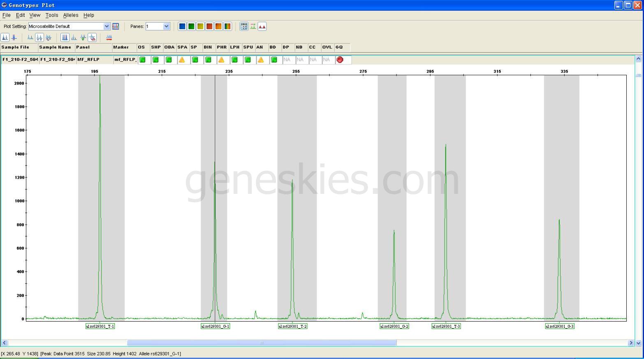The image size is (644, 359).
Task: Toggle the blue dye channel
Action: click(x=182, y=26)
